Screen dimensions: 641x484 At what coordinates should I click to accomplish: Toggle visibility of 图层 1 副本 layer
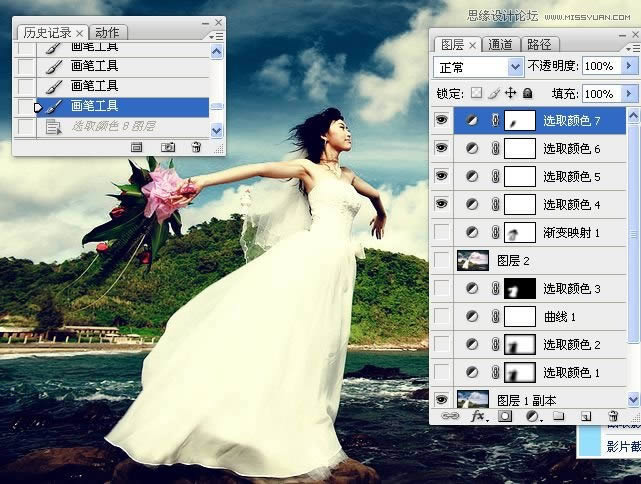(441, 399)
